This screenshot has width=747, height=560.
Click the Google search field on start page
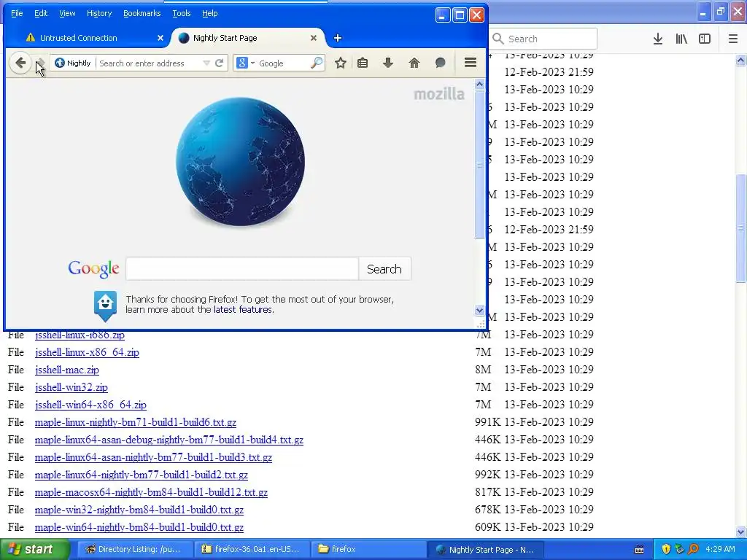click(x=242, y=269)
